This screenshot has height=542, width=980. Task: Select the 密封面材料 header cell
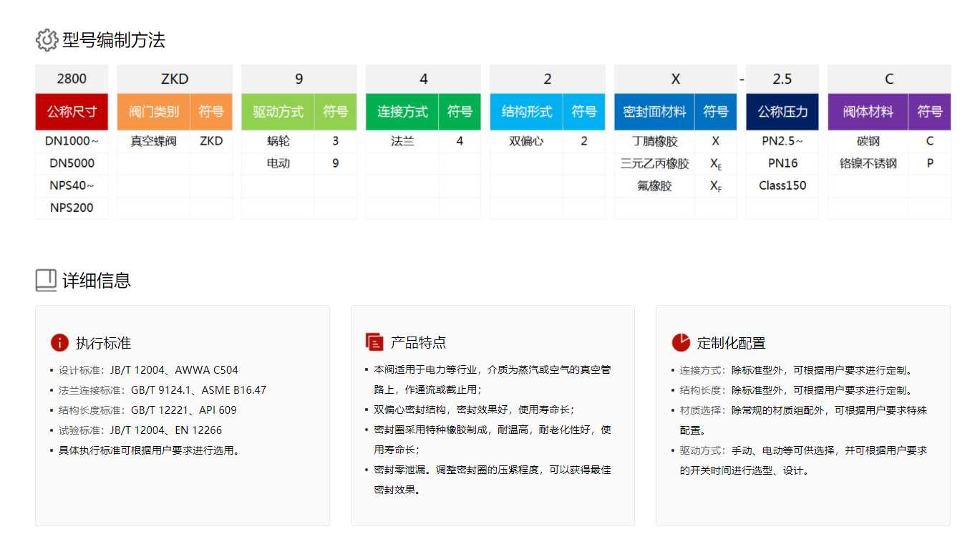pyautogui.click(x=654, y=112)
